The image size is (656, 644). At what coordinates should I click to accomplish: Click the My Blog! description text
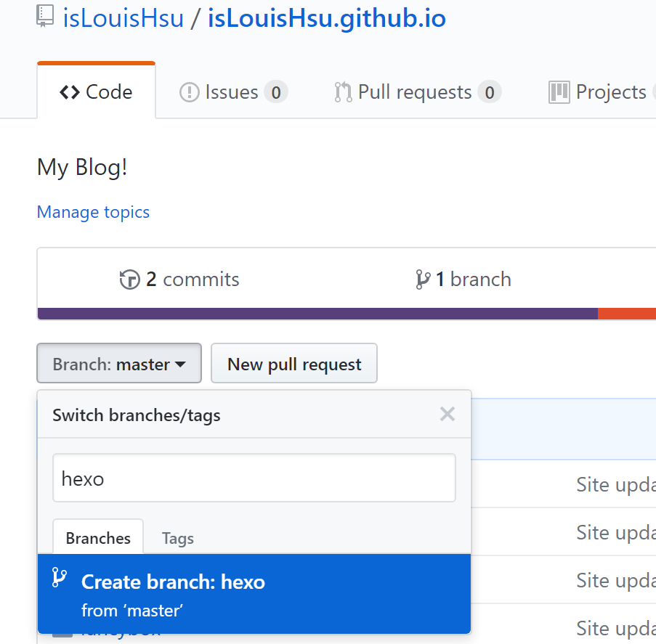point(82,168)
